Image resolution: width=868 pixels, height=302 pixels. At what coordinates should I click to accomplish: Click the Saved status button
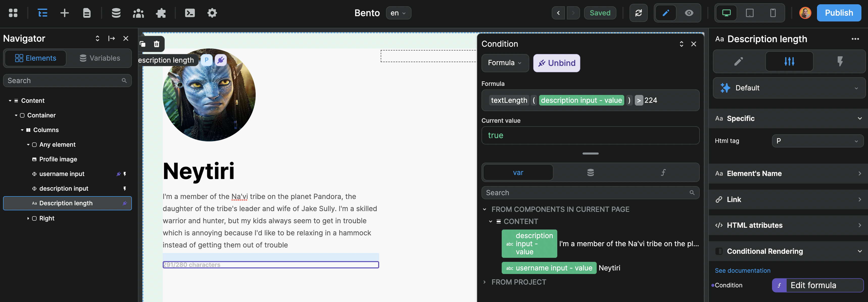[x=600, y=13]
